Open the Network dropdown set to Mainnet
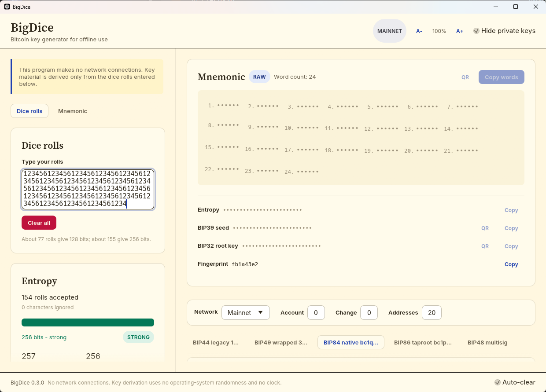This screenshot has height=392, width=546. coord(246,312)
